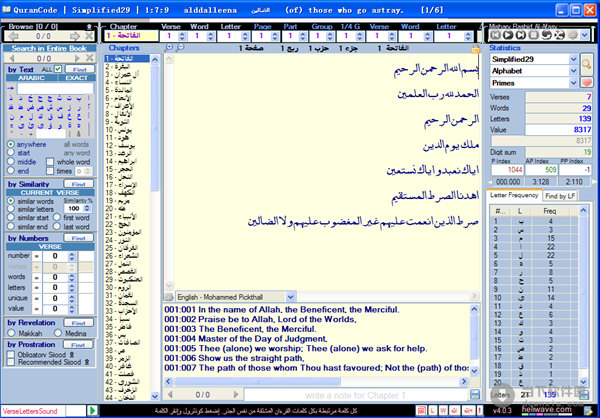The width and height of the screenshot is (600, 418).
Task: Zoom out the Quran text
Action: point(180,47)
